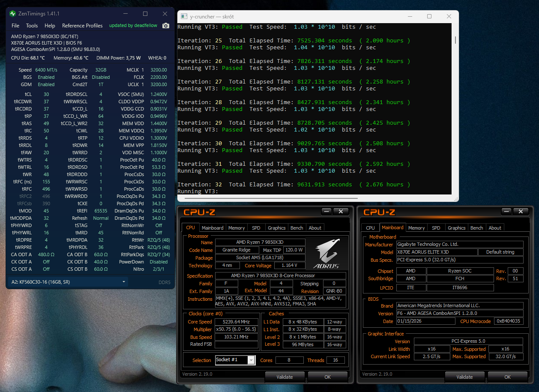Click the Core Speed value 5239.64 MHz

tap(236, 322)
